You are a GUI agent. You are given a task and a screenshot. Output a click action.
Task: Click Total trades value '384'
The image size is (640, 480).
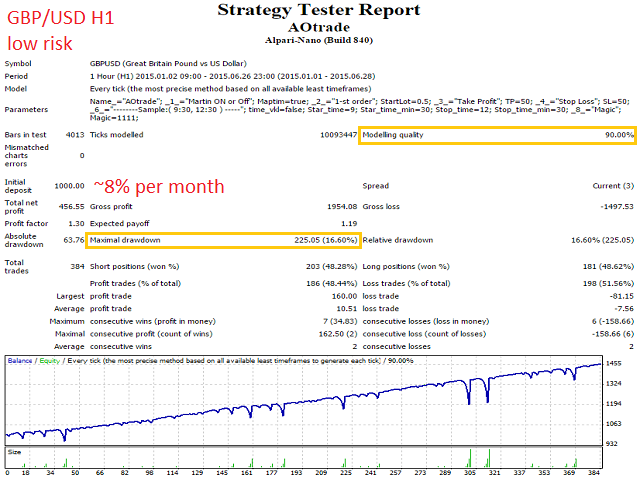pyautogui.click(x=77, y=267)
